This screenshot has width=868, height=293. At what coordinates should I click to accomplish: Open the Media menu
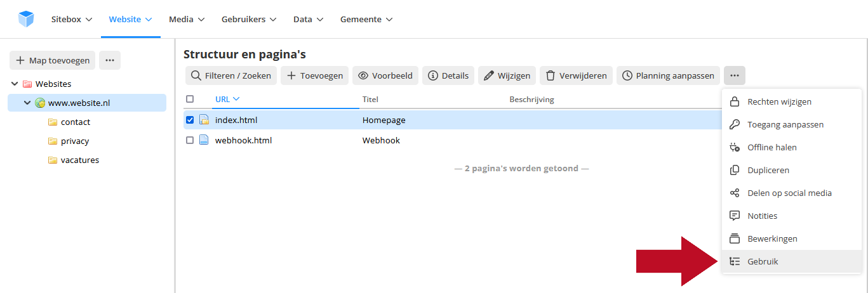pos(187,19)
